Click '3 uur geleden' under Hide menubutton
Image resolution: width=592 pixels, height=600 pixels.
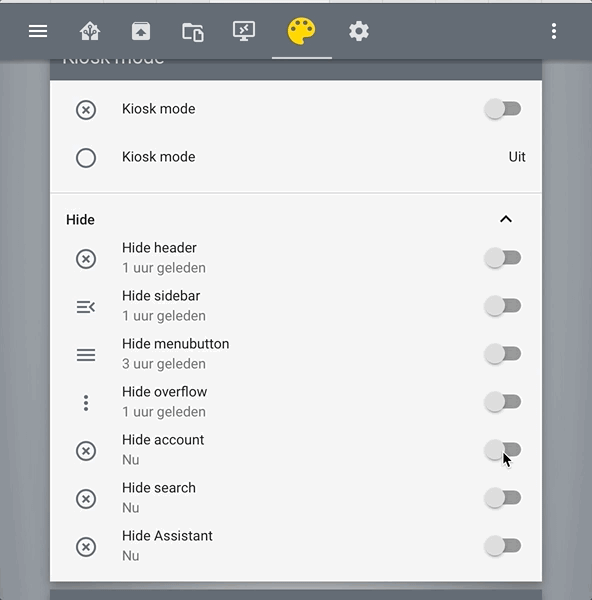pyautogui.click(x=164, y=364)
